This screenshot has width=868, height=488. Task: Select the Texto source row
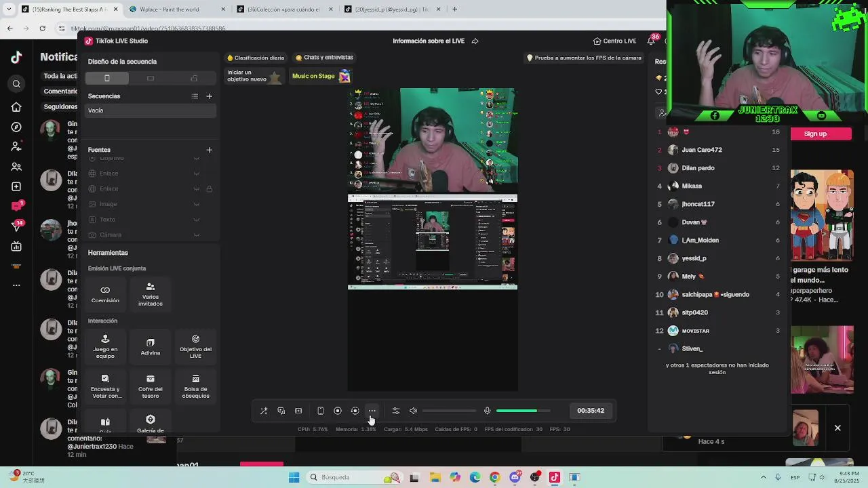click(151, 220)
